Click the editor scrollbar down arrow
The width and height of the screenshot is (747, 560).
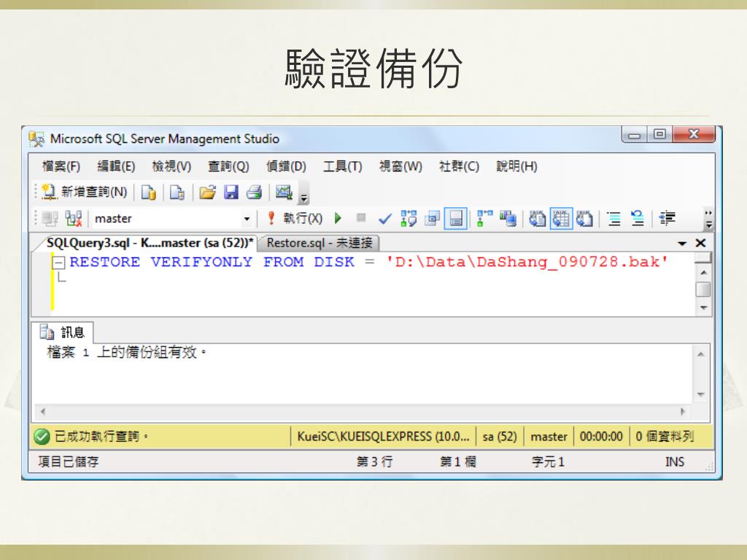[x=704, y=308]
